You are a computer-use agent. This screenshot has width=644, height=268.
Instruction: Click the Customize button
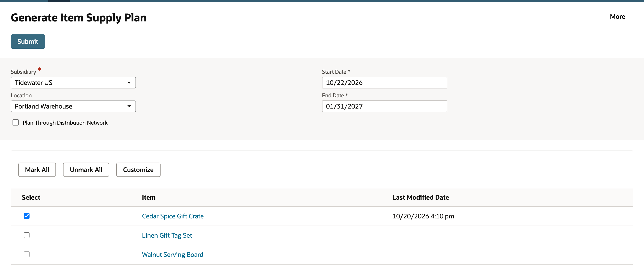click(x=138, y=170)
